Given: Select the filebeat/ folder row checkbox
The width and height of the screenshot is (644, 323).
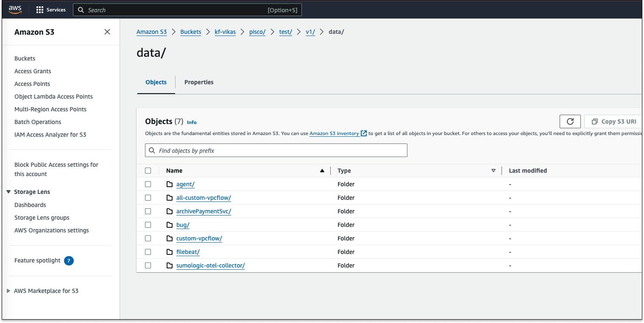Looking at the screenshot, I should [148, 251].
